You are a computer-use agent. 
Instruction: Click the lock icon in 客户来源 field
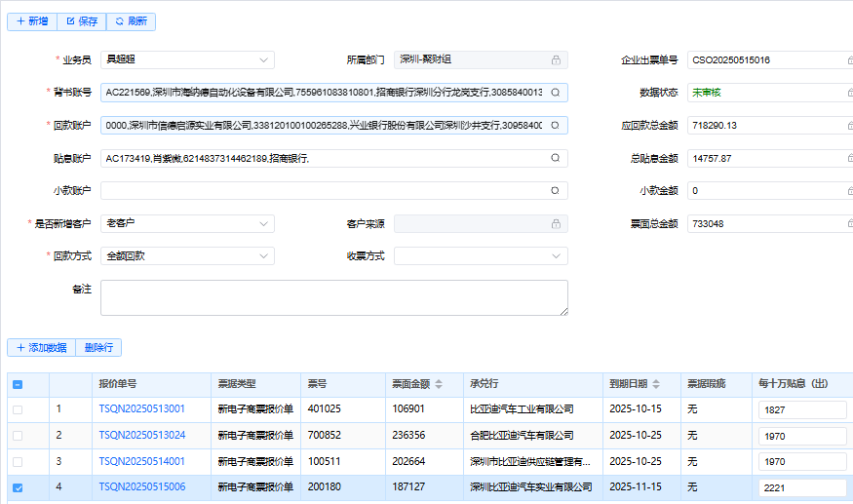[x=556, y=224]
